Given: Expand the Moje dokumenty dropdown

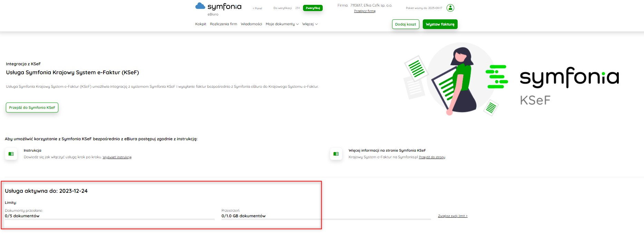Looking at the screenshot, I should coord(282,24).
